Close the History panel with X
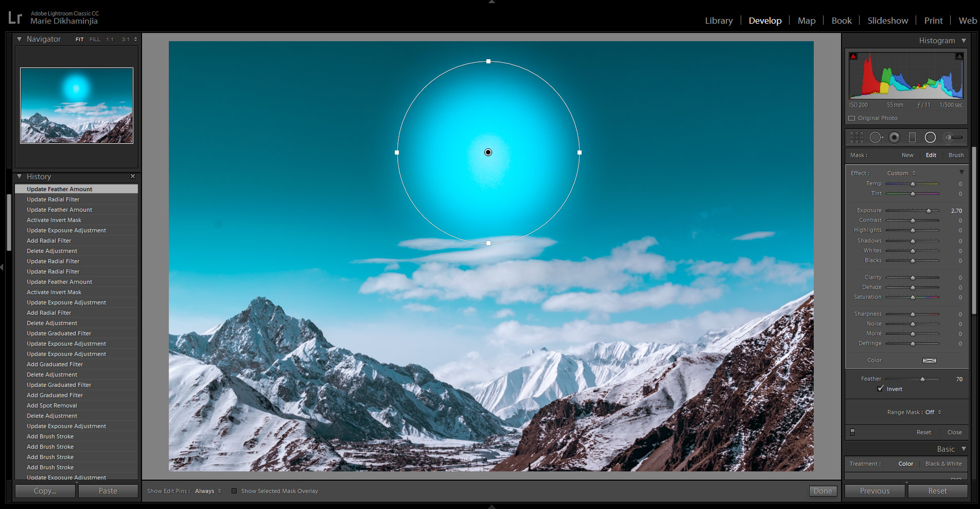 [x=133, y=176]
